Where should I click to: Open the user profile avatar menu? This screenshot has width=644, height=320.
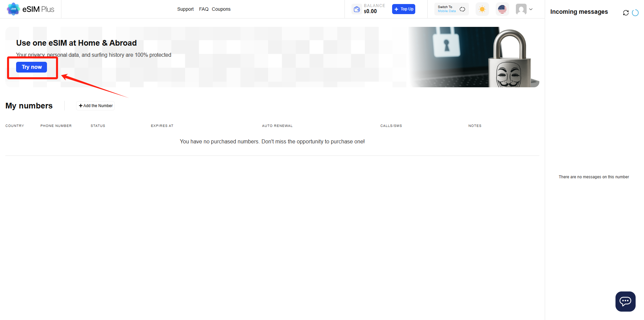(521, 9)
